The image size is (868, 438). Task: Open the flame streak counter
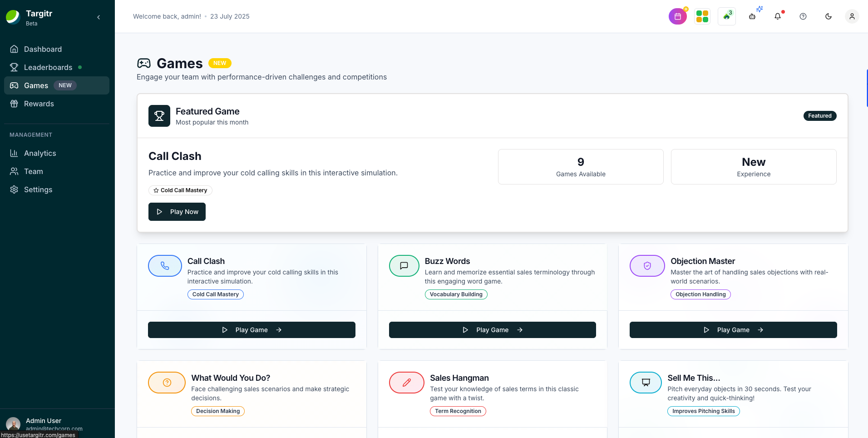pyautogui.click(x=727, y=16)
